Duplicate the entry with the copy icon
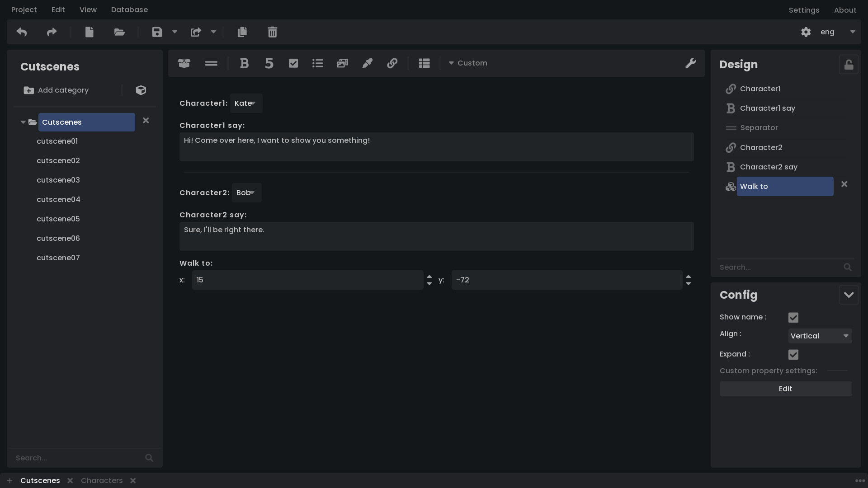Screen dimensions: 868x488 [x=242, y=32]
